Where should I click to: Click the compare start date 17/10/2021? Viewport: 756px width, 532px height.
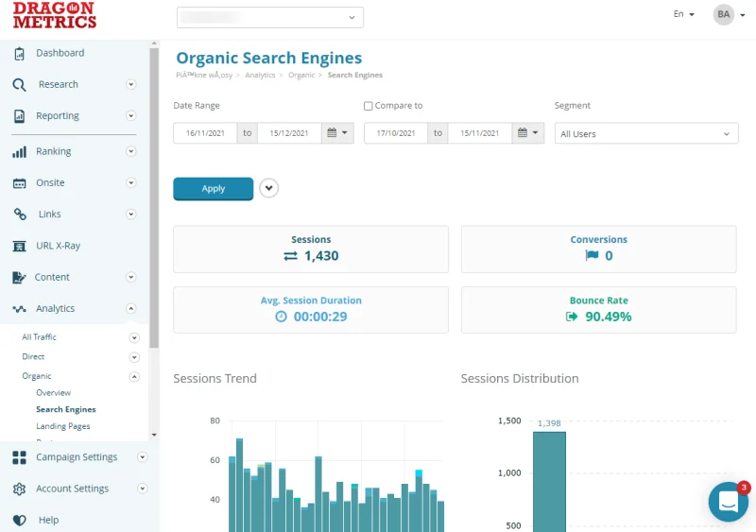[396, 133]
